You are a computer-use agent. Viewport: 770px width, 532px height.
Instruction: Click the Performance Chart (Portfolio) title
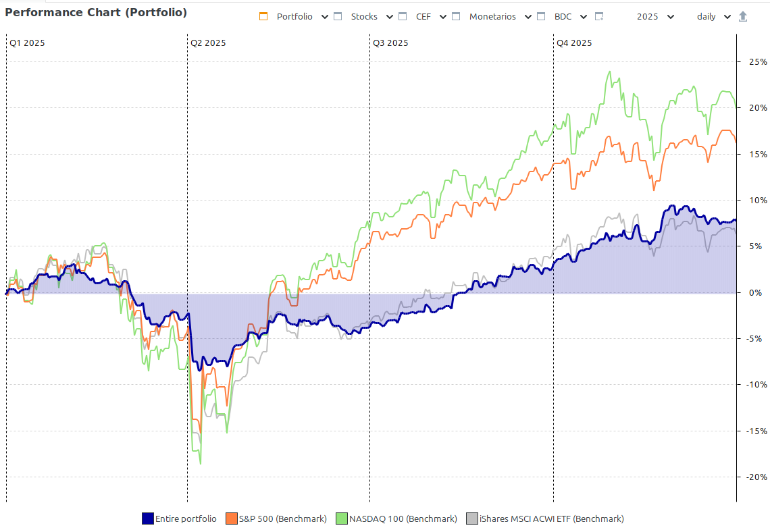pos(96,13)
